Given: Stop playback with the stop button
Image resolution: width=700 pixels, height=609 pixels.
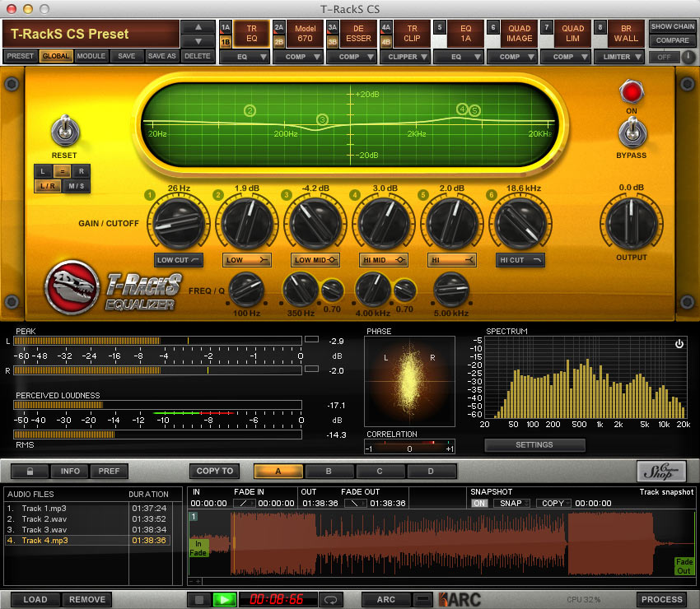Looking at the screenshot, I should [x=200, y=600].
